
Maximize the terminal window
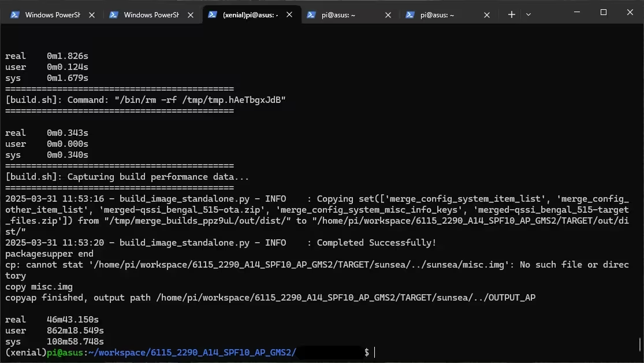tap(604, 12)
